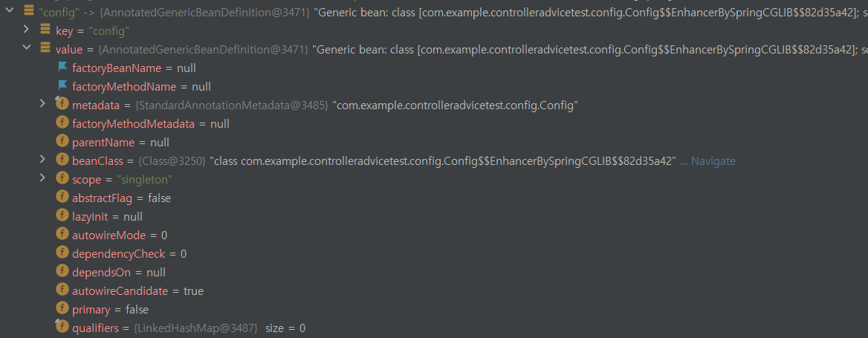Screen dimensions: 868x338
Task: Click the abstractFlag field icon
Action: [62, 197]
